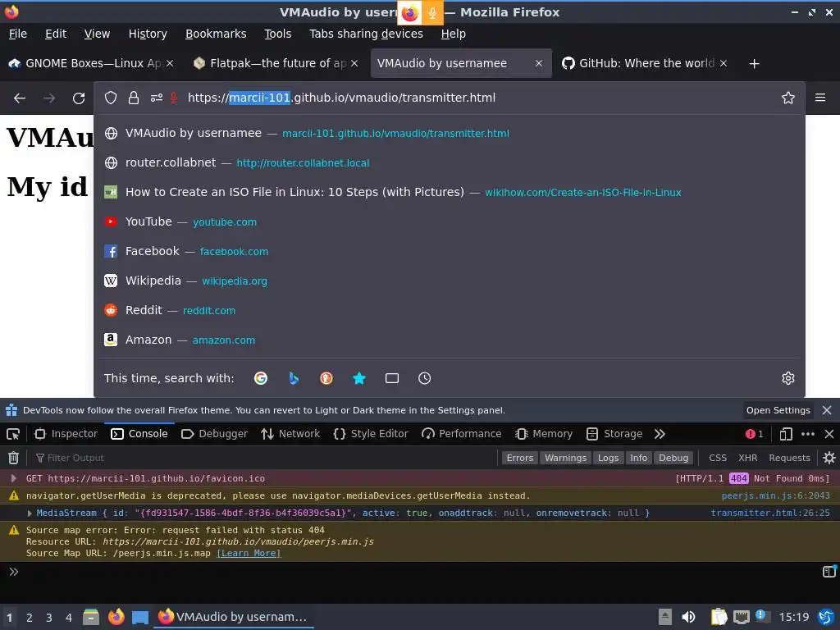Go back to the previous page
840x630 pixels.
pos(20,98)
